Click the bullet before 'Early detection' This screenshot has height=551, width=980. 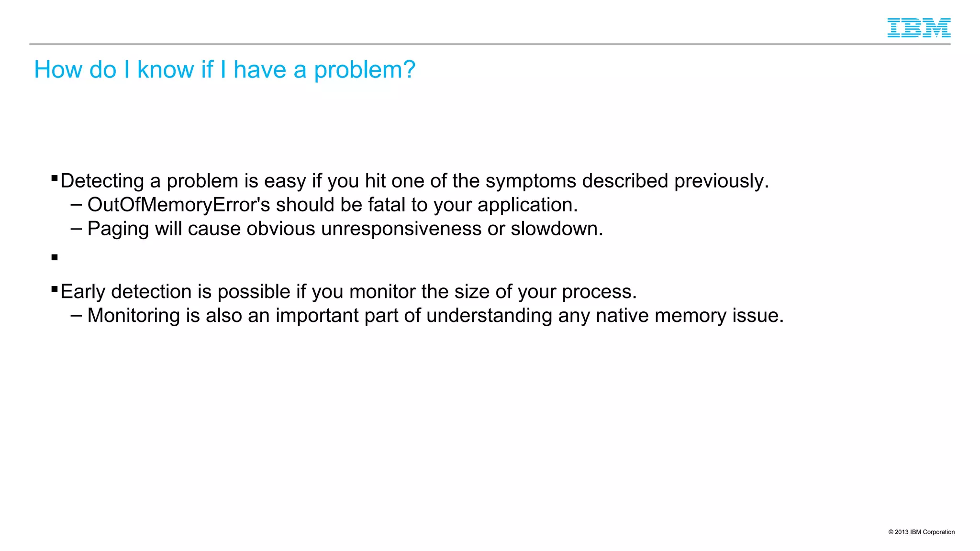tap(55, 289)
